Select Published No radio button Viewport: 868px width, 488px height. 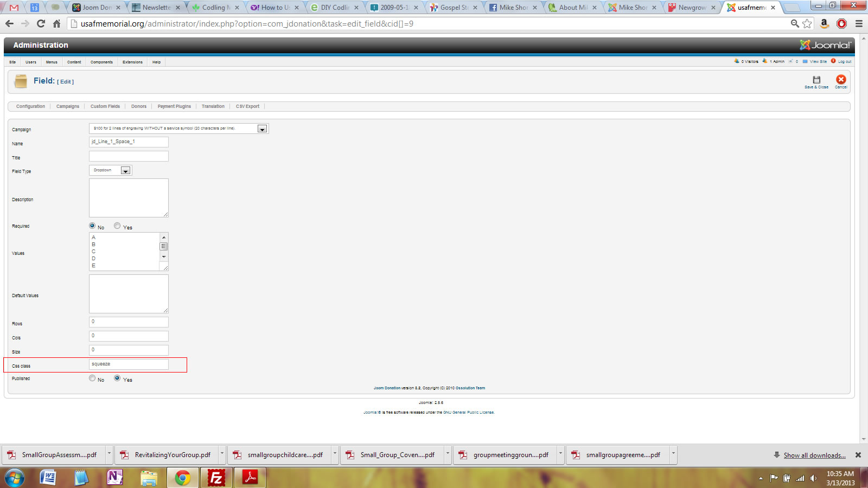click(92, 378)
